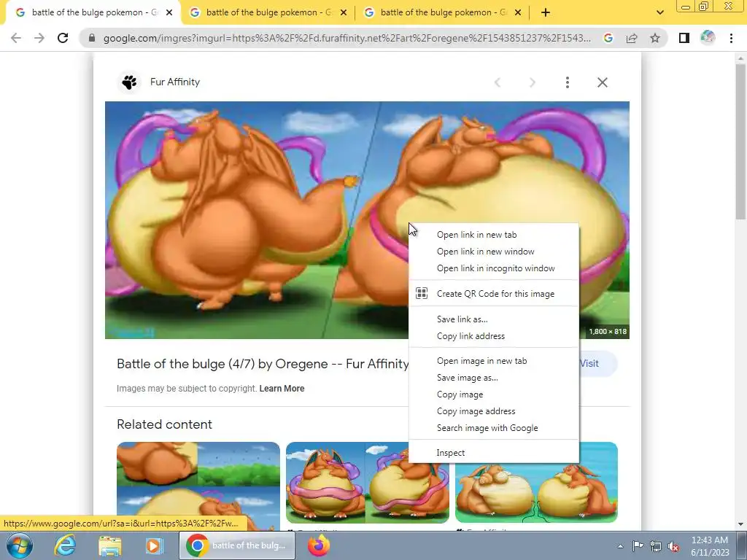Image resolution: width=747 pixels, height=560 pixels.
Task: Open the Windows Start menu
Action: [20, 545]
